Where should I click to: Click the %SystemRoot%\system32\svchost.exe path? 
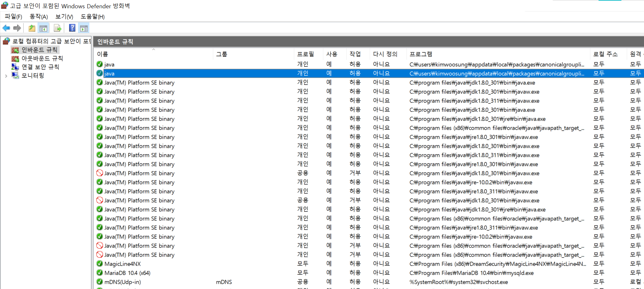(x=458, y=282)
